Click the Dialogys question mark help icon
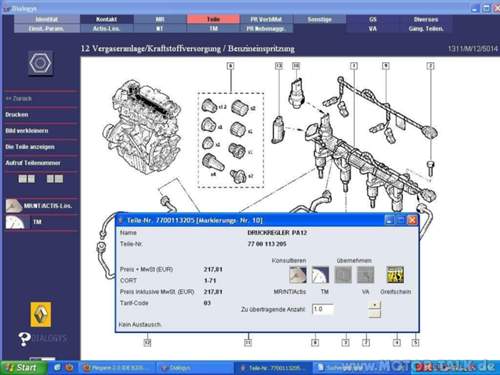The image size is (500, 375). click(x=24, y=339)
